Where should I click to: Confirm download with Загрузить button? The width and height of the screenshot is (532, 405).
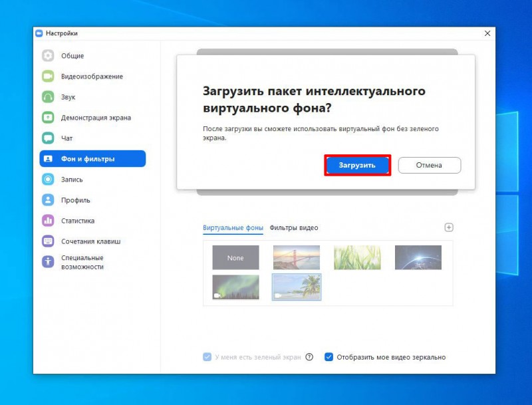point(357,165)
